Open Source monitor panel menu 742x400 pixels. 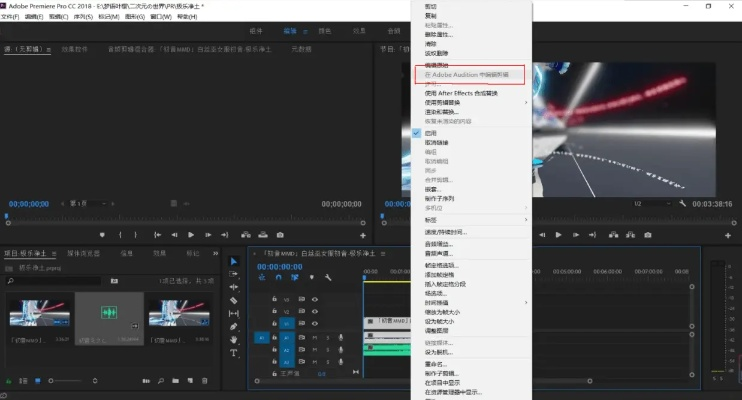tap(49, 49)
